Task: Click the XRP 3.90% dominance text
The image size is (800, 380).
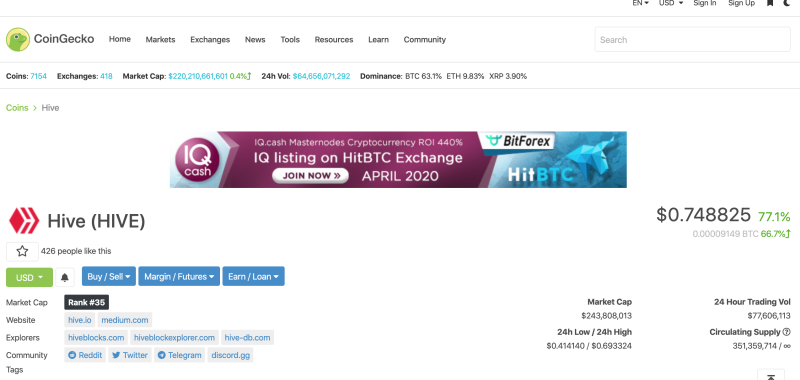Action: coord(508,76)
